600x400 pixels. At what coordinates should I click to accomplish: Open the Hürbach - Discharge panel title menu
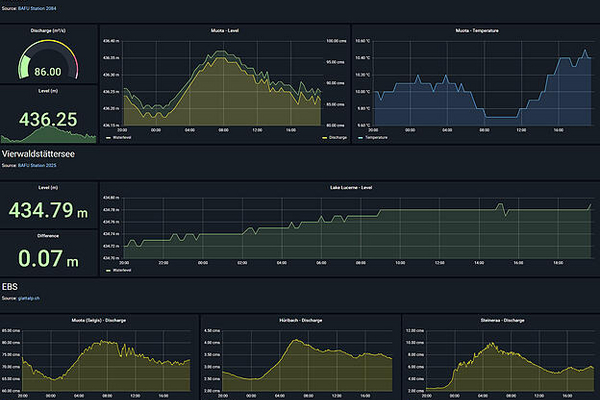pyautogui.click(x=299, y=320)
